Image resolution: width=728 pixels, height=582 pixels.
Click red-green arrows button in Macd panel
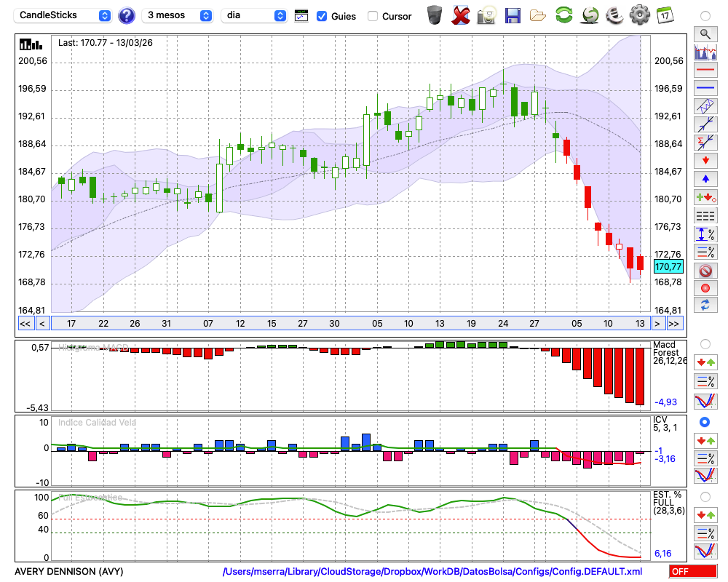tap(705, 362)
